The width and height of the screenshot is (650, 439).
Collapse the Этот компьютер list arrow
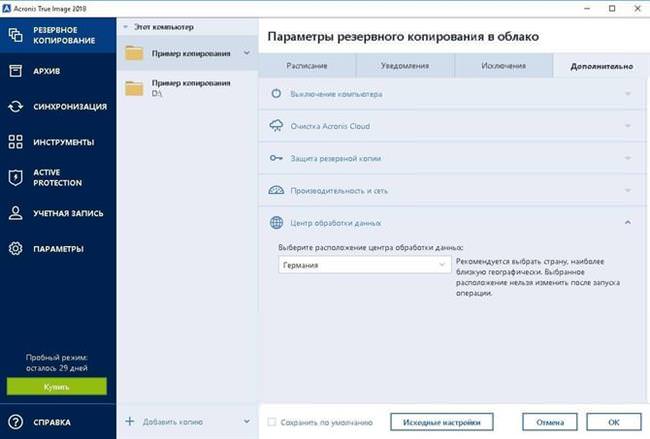pyautogui.click(x=126, y=27)
